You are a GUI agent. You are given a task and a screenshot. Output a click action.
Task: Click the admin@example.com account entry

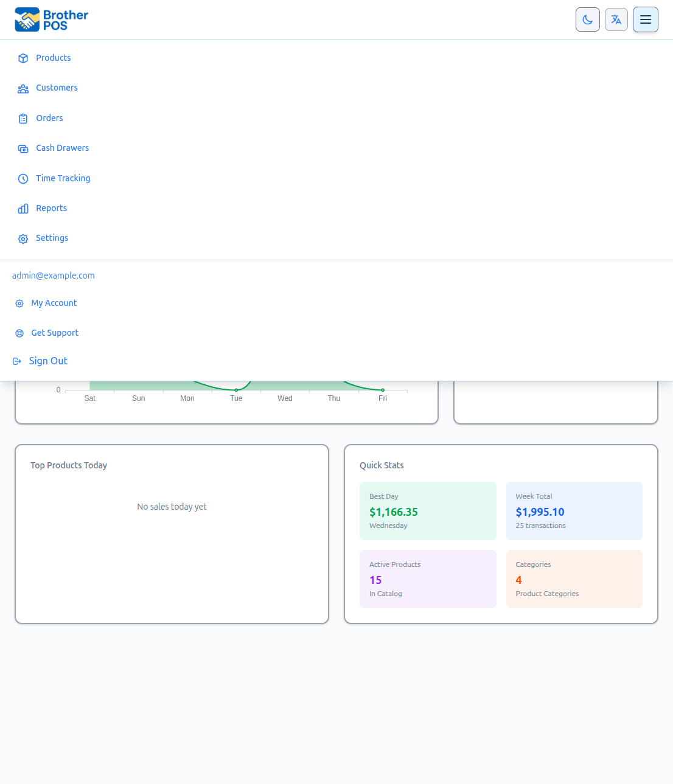point(54,276)
